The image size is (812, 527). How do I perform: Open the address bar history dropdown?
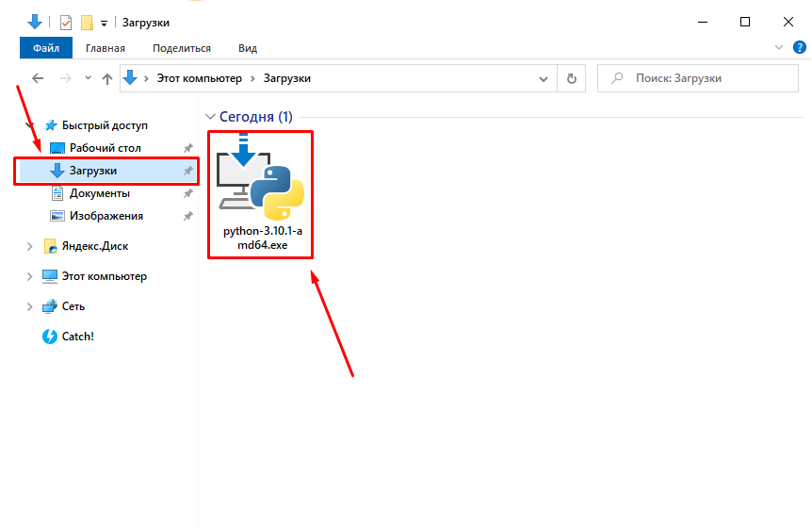(x=544, y=79)
